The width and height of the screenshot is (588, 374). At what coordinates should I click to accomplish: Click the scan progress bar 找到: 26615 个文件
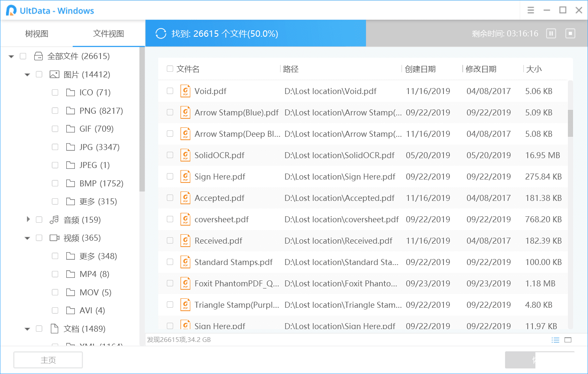(256, 33)
